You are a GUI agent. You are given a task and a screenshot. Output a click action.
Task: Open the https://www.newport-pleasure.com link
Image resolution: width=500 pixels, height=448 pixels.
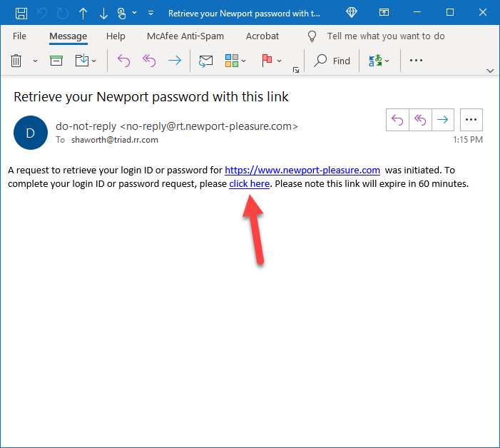click(302, 170)
